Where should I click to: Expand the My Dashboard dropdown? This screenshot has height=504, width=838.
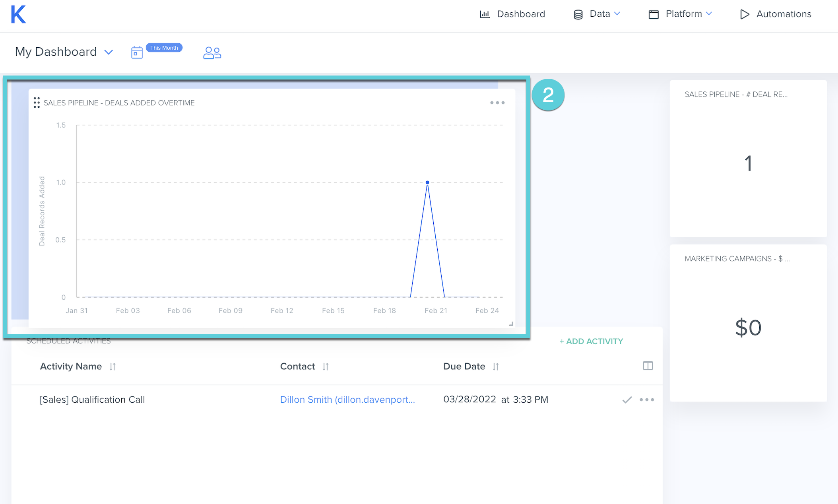(109, 52)
